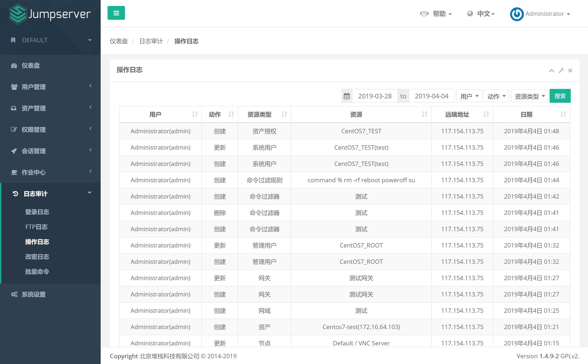The width and height of the screenshot is (588, 364).
Task: Click date cell 2019年4月4日 01:44
Action: (531, 180)
